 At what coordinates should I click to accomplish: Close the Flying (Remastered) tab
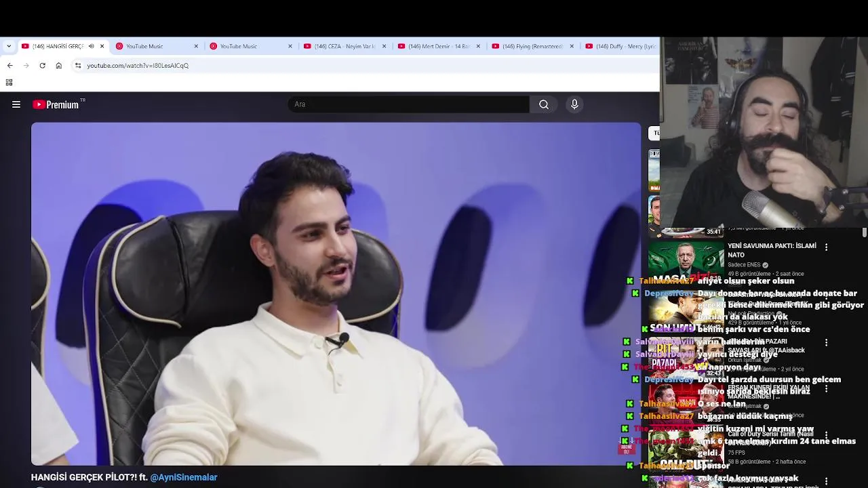click(x=572, y=46)
